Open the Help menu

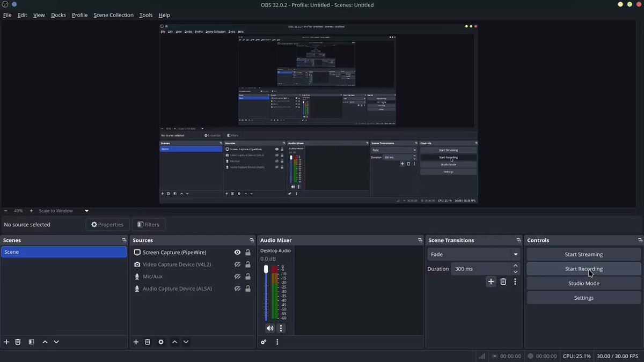coord(164,15)
